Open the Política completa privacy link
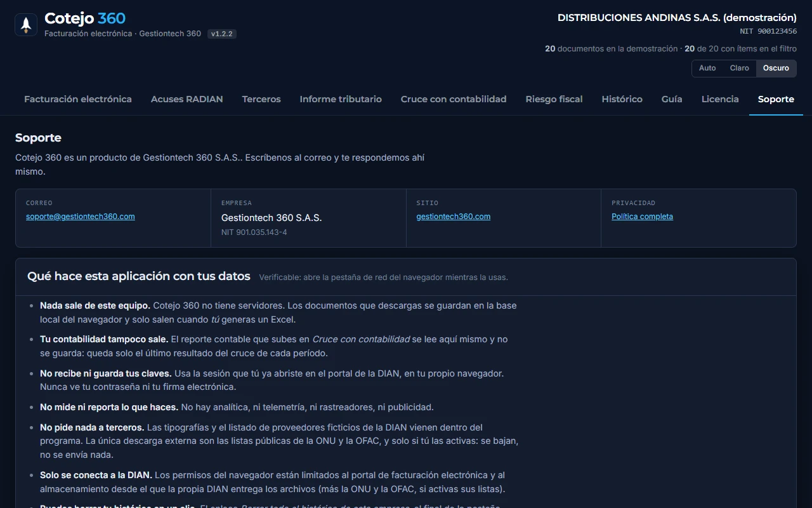Viewport: 812px width, 508px height. [642, 217]
